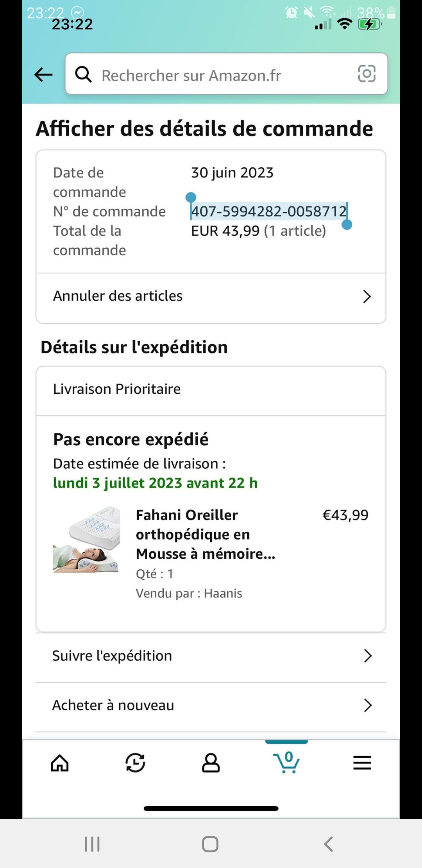422x868 pixels.
Task: Open the account profile icon
Action: pos(211,762)
